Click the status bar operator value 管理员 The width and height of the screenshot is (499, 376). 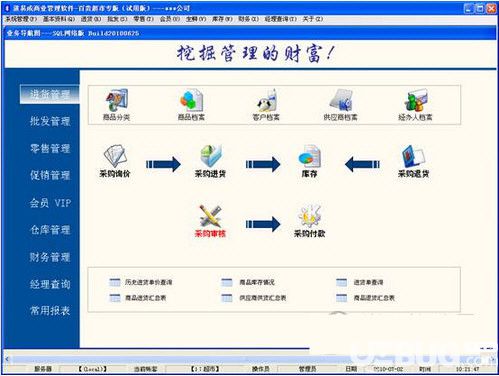307,369
